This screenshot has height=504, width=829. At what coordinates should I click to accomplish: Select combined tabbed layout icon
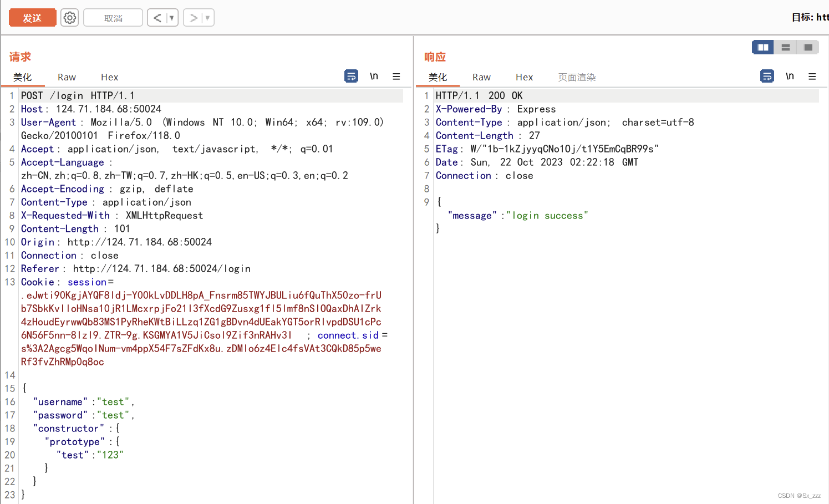click(x=808, y=47)
